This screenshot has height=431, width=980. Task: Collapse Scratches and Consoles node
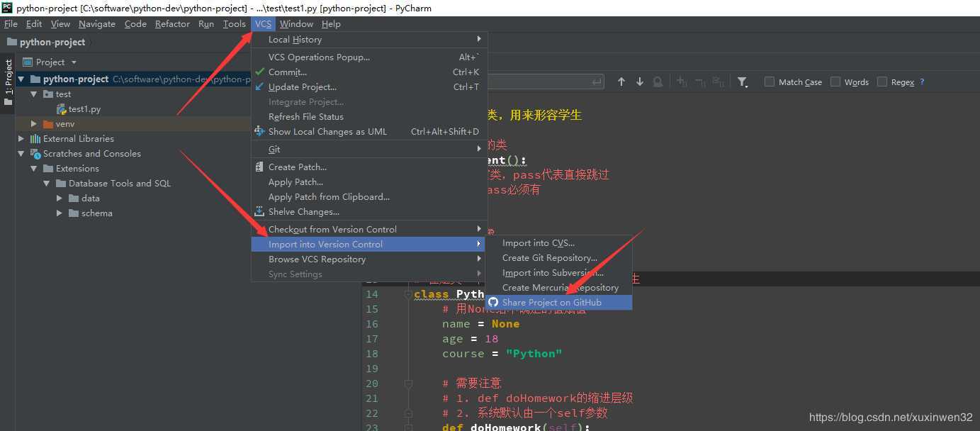click(21, 154)
